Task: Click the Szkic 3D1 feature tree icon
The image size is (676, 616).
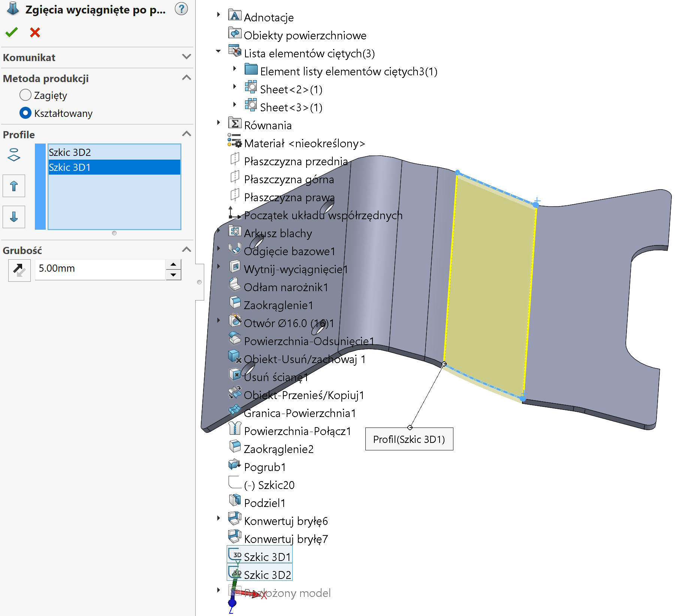Action: (x=235, y=555)
